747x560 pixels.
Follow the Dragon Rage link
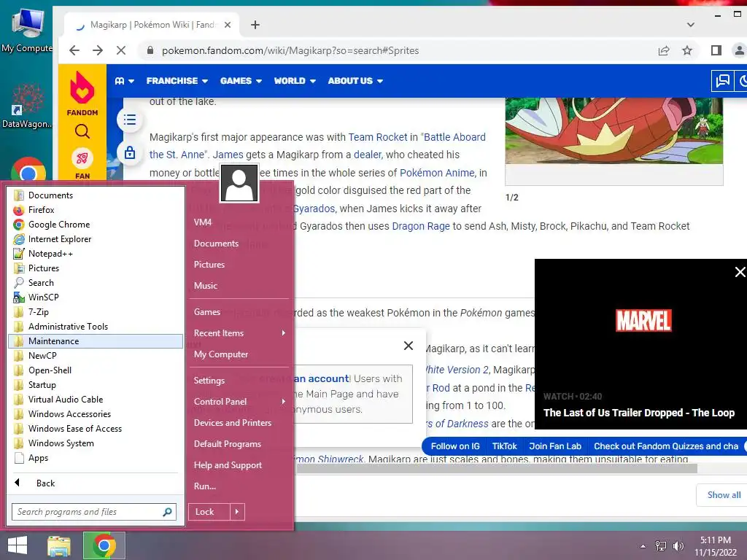point(421,226)
